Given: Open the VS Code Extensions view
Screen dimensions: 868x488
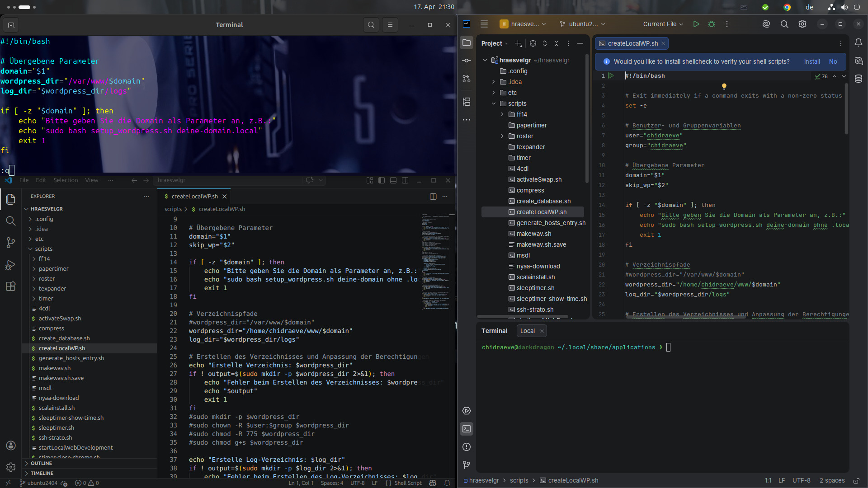Looking at the screenshot, I should [11, 286].
